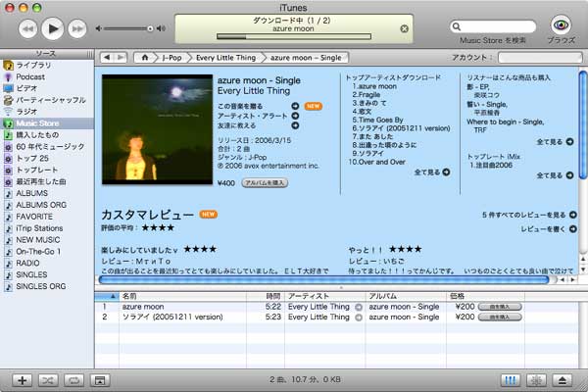Click the low-volume speaker icon
Viewport: 588px width, 392px height.
pos(99,28)
